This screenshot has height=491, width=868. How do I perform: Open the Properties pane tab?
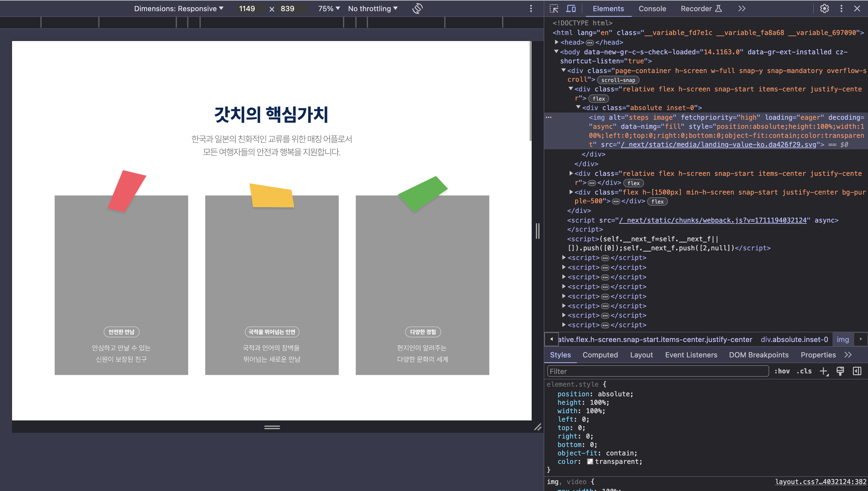click(818, 355)
